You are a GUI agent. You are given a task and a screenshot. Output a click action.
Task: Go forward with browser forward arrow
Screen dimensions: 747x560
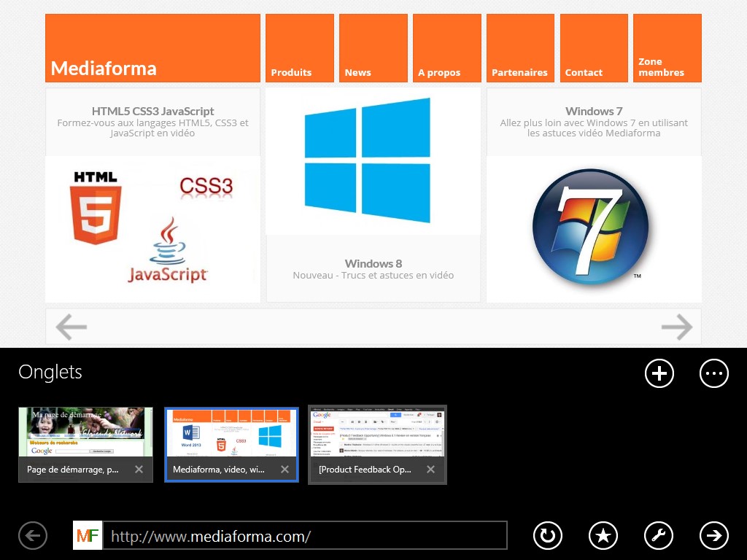713,536
